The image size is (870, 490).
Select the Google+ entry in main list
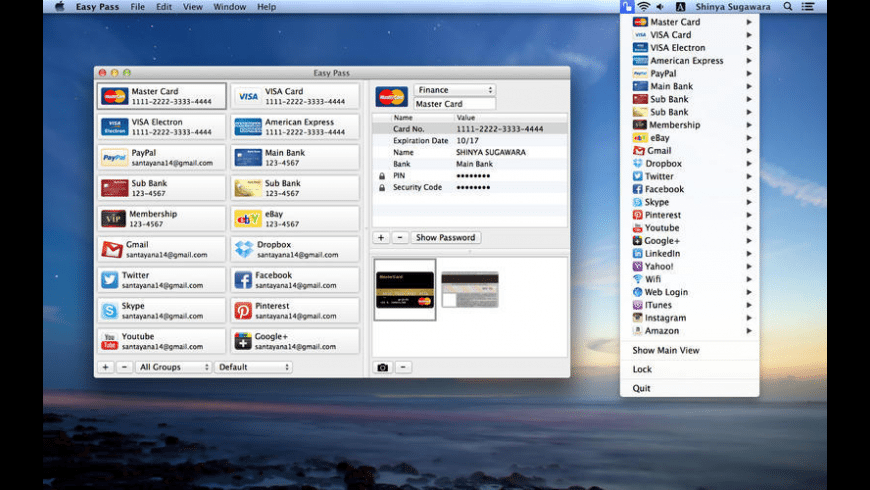[295, 341]
